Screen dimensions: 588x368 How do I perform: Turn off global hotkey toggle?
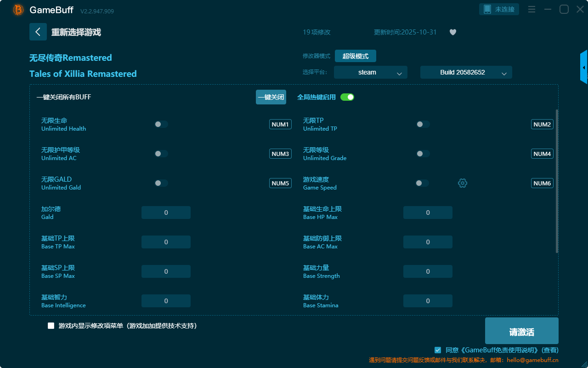[x=347, y=97]
